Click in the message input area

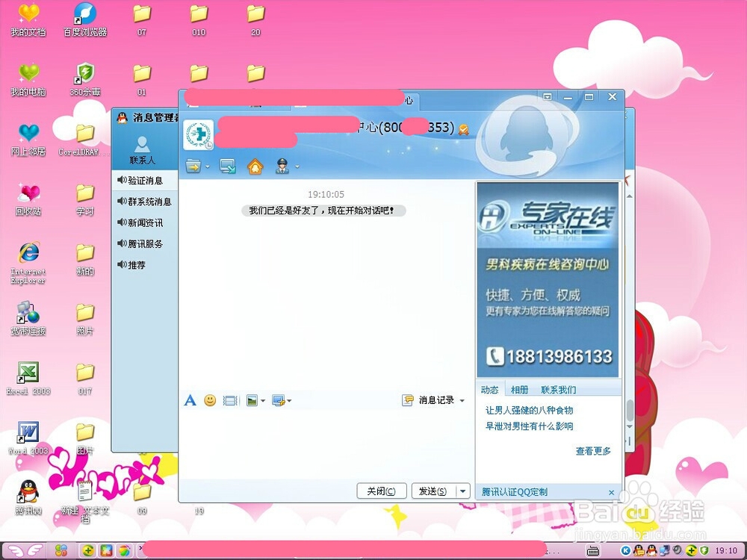326,443
